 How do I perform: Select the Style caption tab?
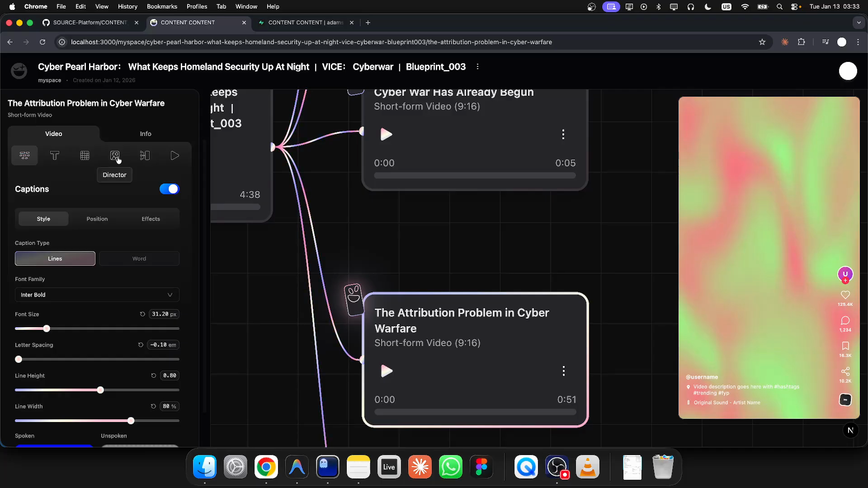[x=43, y=219]
